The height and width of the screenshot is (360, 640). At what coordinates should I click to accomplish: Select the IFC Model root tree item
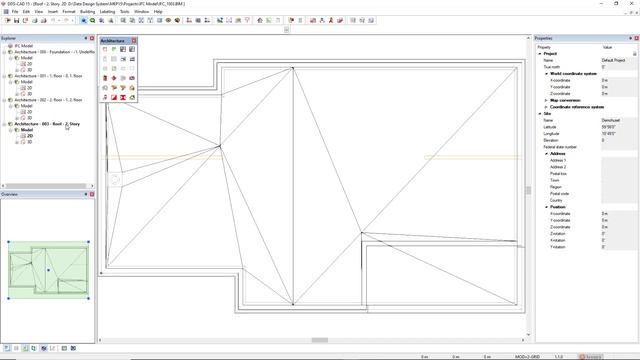coord(24,46)
